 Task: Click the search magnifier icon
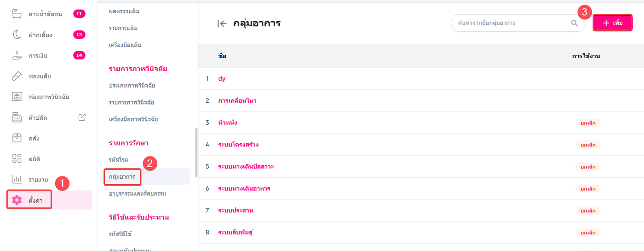point(575,23)
